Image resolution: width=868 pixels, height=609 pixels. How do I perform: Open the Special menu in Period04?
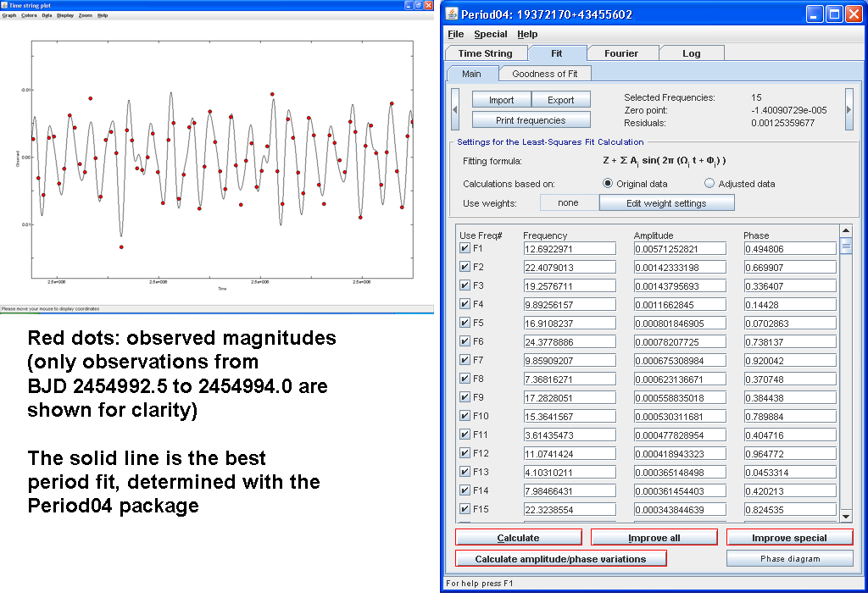point(491,34)
